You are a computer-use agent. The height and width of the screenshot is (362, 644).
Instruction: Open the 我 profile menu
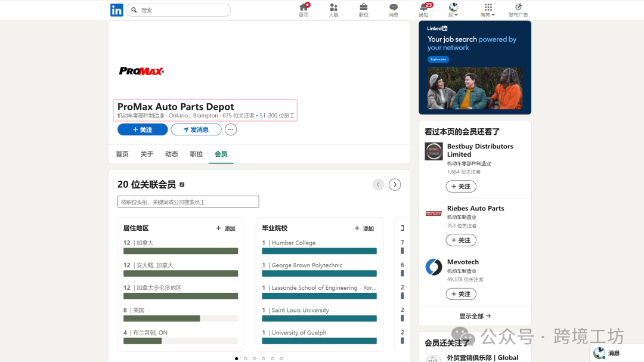pos(453,10)
